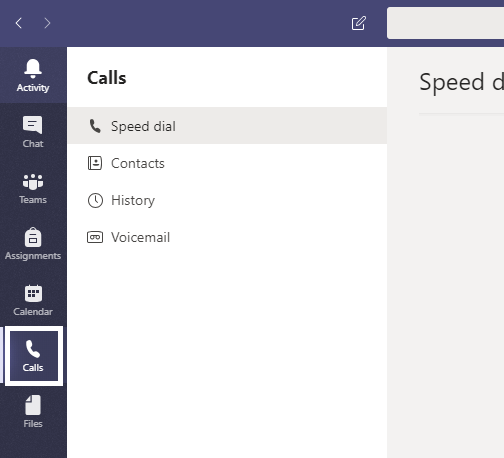Open the Voicemail section
The image size is (504, 458).
(x=227, y=237)
